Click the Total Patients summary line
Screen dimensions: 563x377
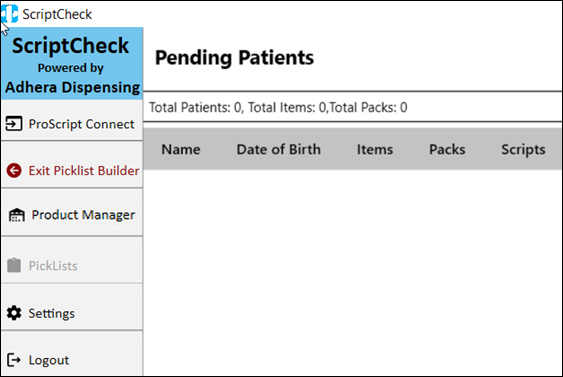click(x=278, y=107)
